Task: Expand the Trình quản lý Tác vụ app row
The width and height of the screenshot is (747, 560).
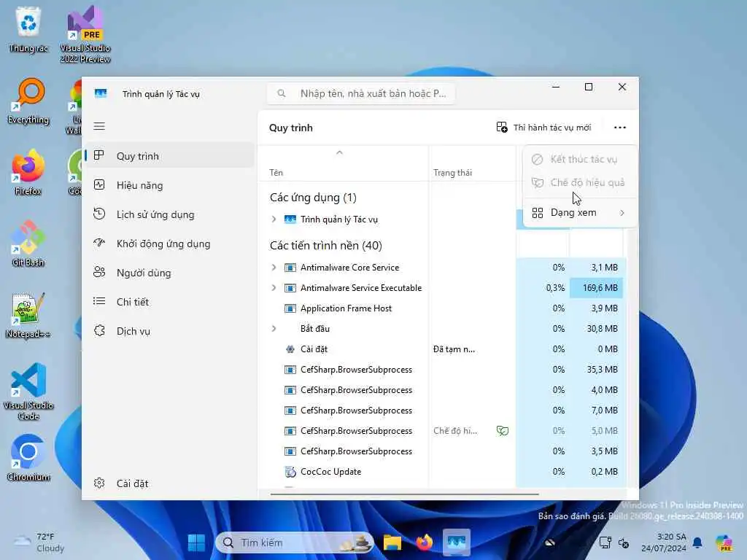Action: coord(274,219)
